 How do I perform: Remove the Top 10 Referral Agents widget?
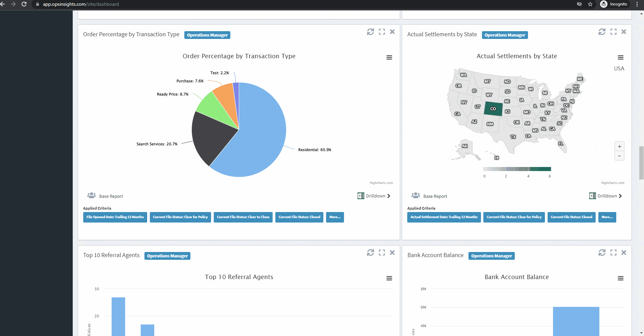tap(392, 252)
